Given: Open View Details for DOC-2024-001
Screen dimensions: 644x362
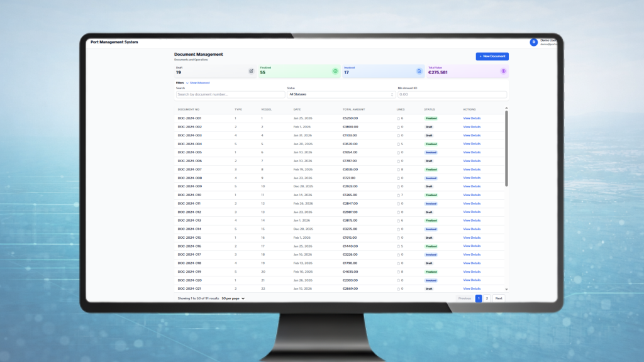Looking at the screenshot, I should [472, 118].
